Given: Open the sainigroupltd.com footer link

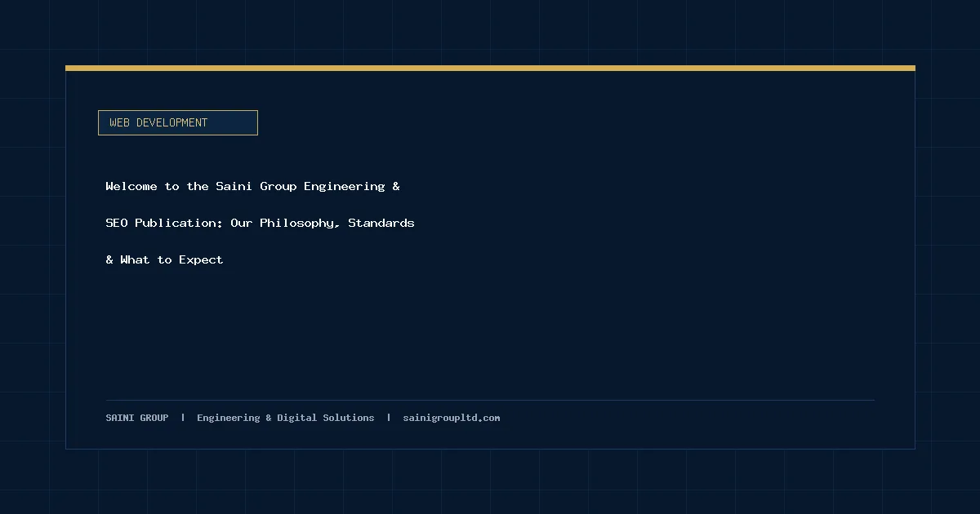Looking at the screenshot, I should pyautogui.click(x=452, y=418).
